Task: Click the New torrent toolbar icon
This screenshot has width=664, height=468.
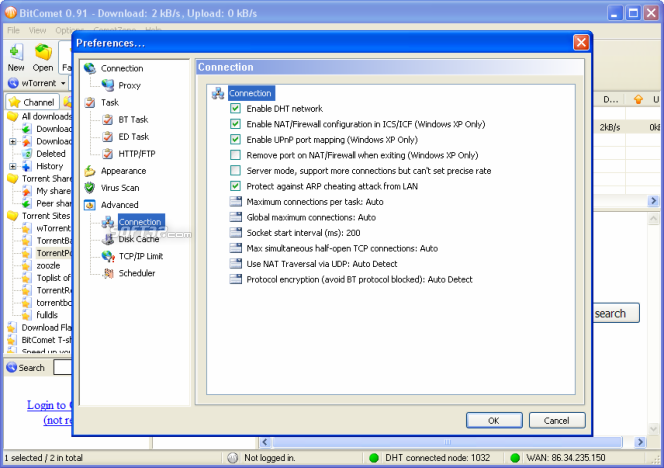Action: (x=16, y=53)
